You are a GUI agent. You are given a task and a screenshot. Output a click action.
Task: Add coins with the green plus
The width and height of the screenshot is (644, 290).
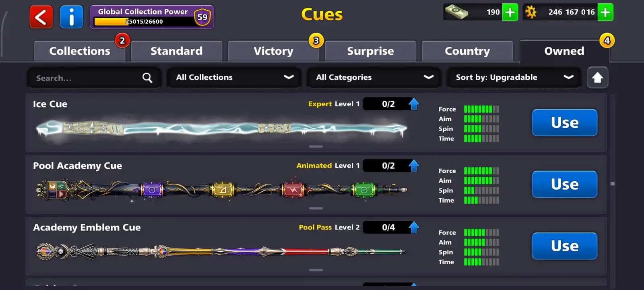pos(605,12)
